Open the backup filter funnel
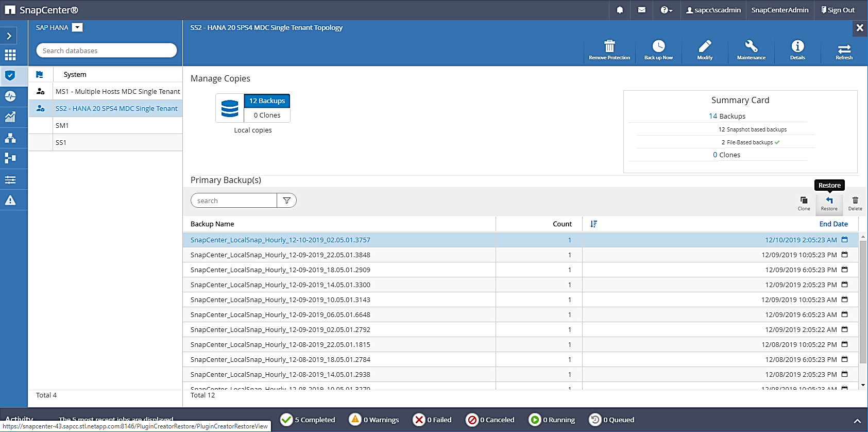Screen dimensions: 868x432 (287, 201)
